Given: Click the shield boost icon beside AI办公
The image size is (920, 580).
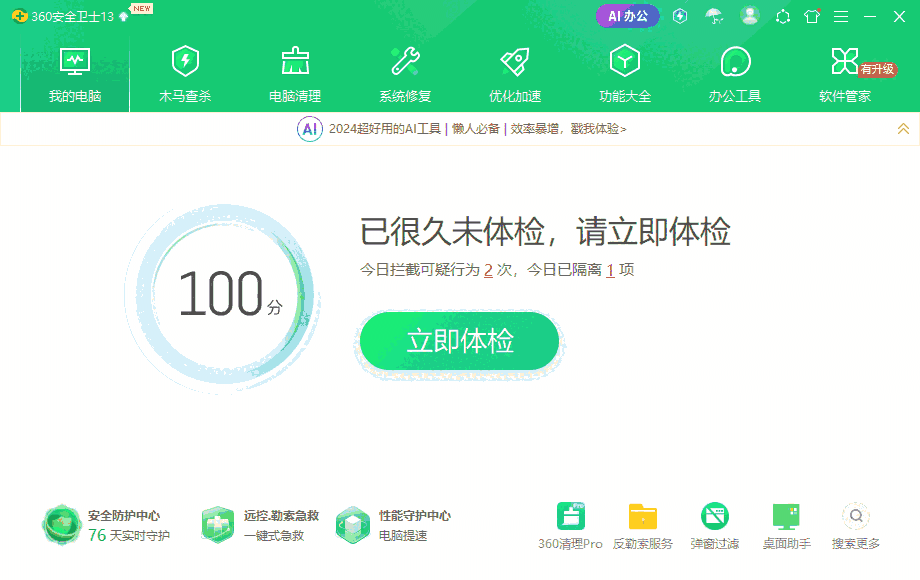Looking at the screenshot, I should (679, 16).
